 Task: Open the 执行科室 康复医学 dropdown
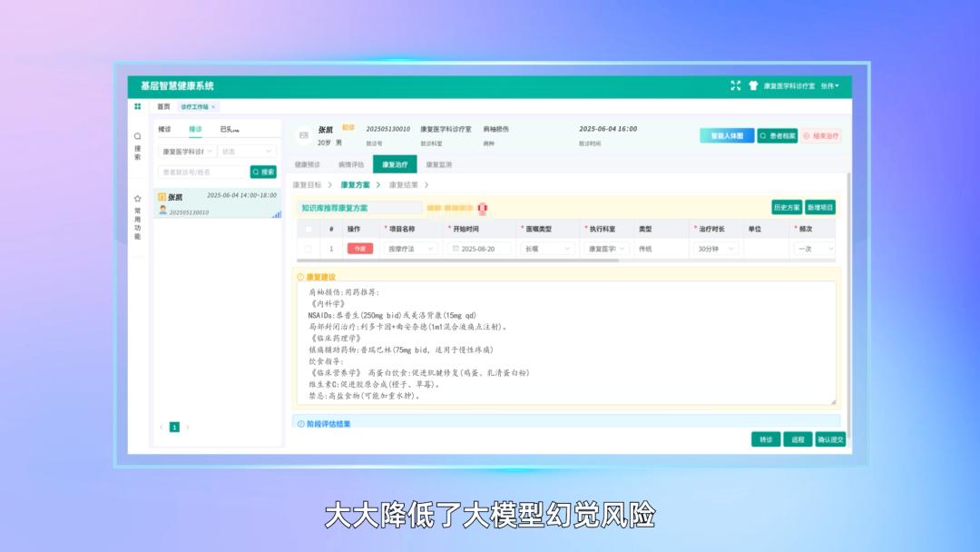(606, 249)
